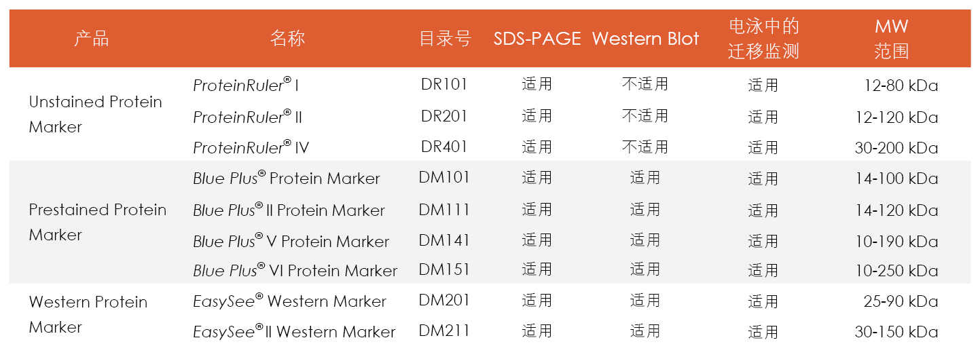Click the ProteinRuler IV product name
Viewport: 980px width, 357px height.
tap(251, 147)
